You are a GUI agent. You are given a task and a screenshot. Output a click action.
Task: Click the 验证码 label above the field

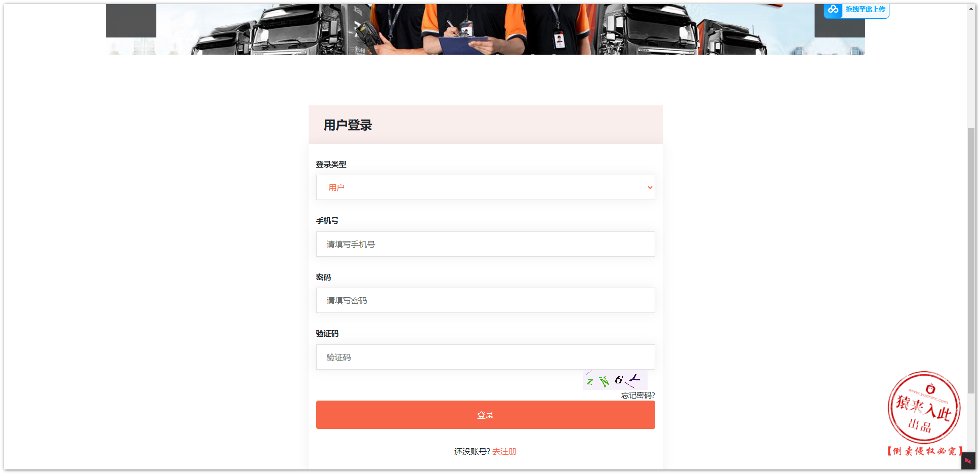pos(327,334)
